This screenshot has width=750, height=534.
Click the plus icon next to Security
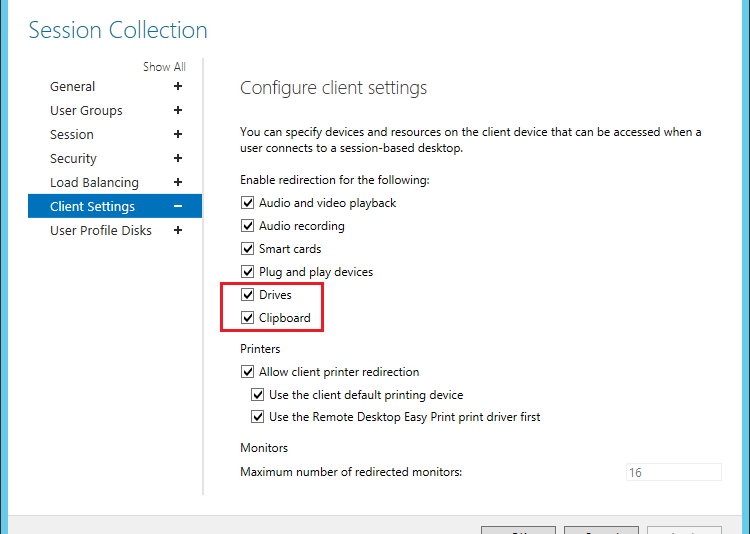(178, 159)
